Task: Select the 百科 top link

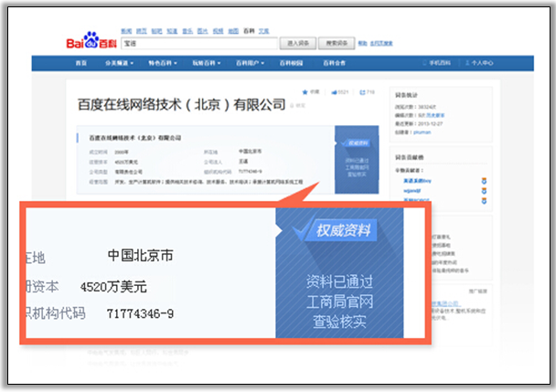Action: [x=249, y=31]
